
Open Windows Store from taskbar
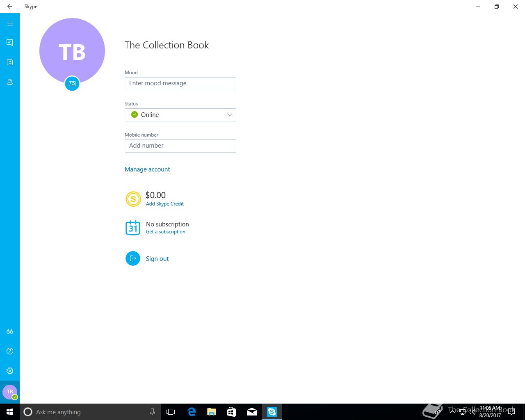pyautogui.click(x=232, y=412)
